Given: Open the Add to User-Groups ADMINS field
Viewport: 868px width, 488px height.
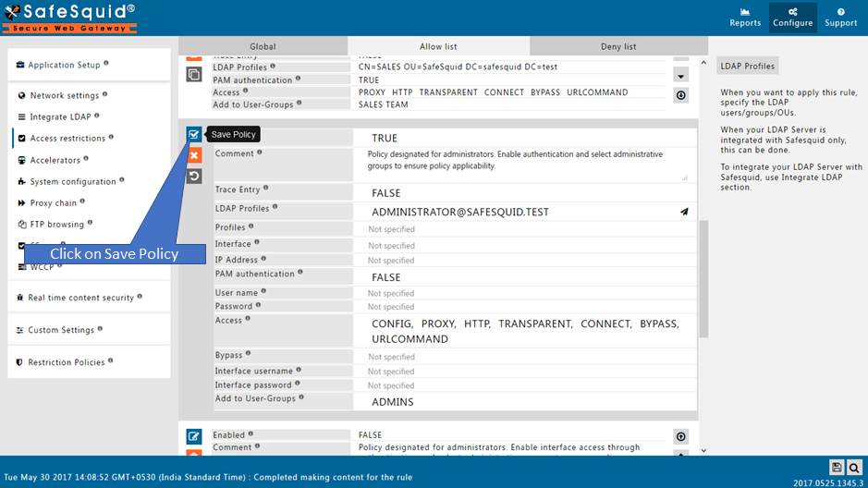Looking at the screenshot, I should 525,402.
